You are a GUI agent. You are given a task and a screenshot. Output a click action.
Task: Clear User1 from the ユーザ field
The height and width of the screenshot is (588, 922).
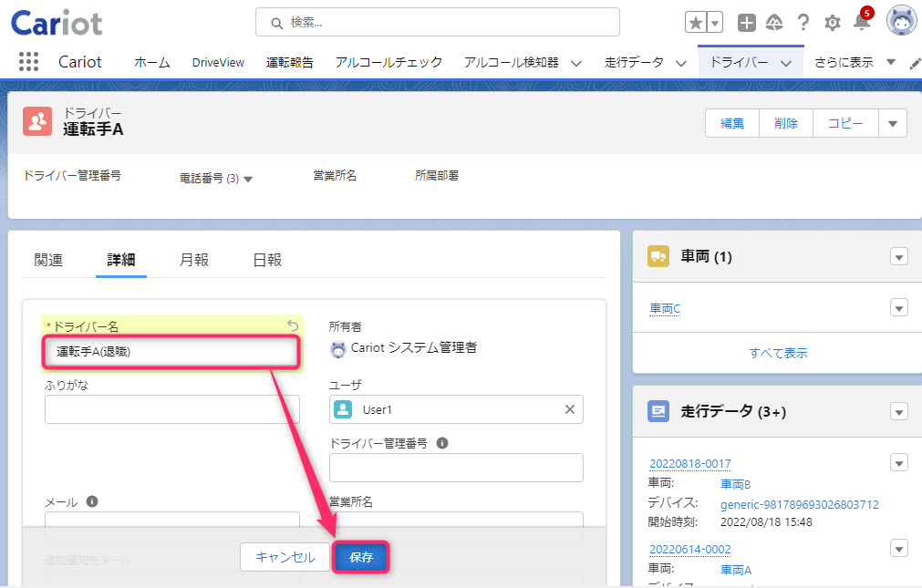[x=570, y=409]
